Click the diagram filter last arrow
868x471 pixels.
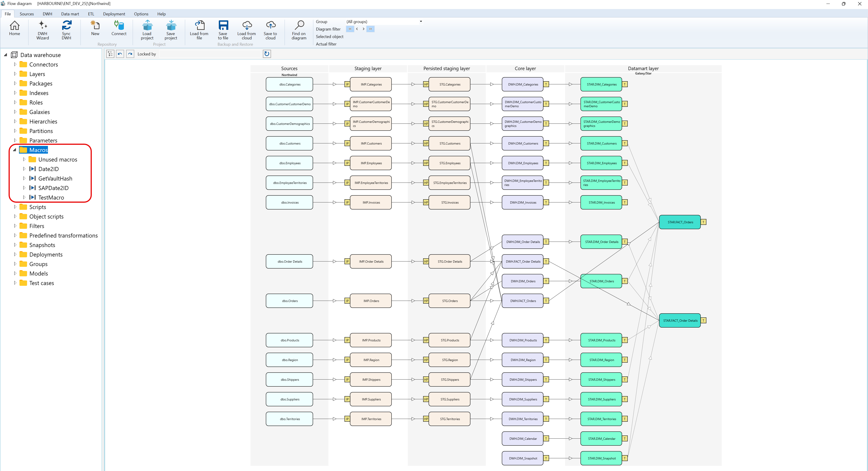coord(370,29)
